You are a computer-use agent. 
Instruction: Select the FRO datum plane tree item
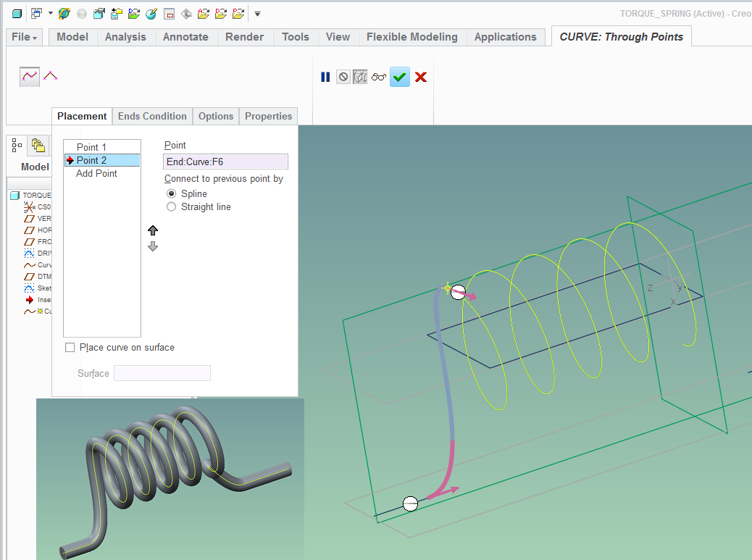tap(38, 242)
